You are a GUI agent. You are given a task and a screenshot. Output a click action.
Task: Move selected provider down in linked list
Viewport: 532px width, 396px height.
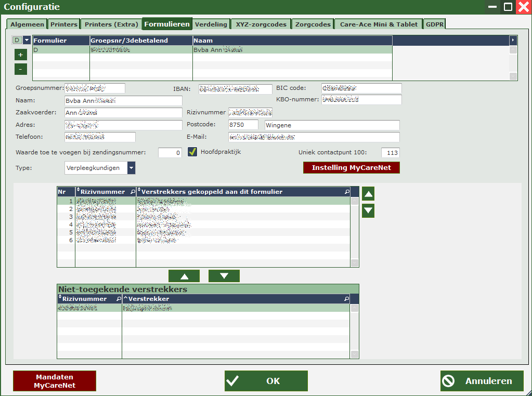(368, 210)
